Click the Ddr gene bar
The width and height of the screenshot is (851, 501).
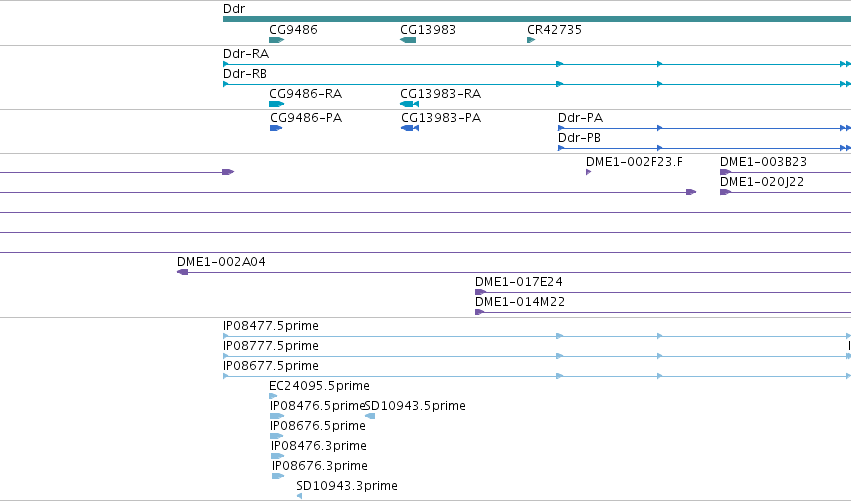(537, 19)
